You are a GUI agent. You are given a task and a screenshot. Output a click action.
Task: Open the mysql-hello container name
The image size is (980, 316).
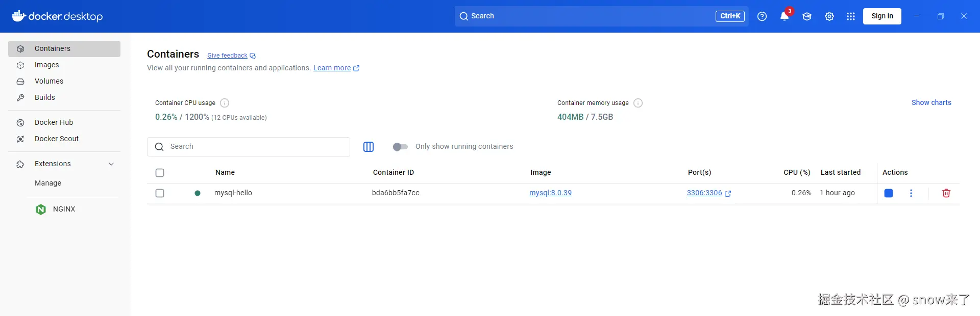233,193
